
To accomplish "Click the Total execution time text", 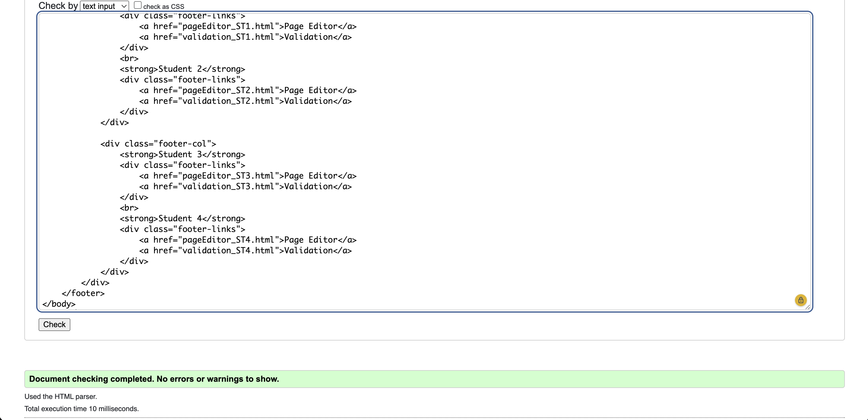I will [x=82, y=408].
